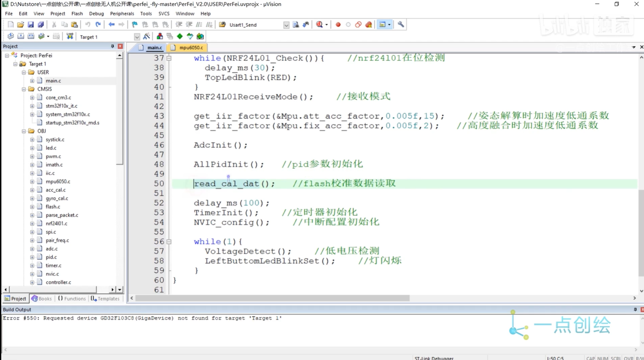Switch to the Books panel tab
The image size is (644, 360).
(41, 298)
